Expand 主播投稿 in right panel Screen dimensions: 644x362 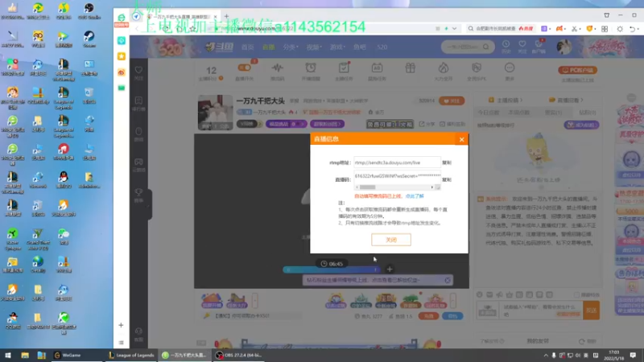coord(506,100)
